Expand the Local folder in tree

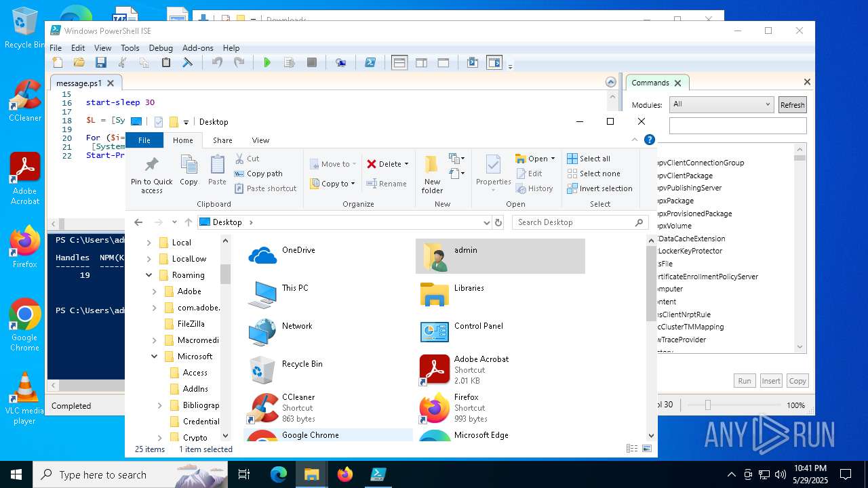tap(149, 243)
